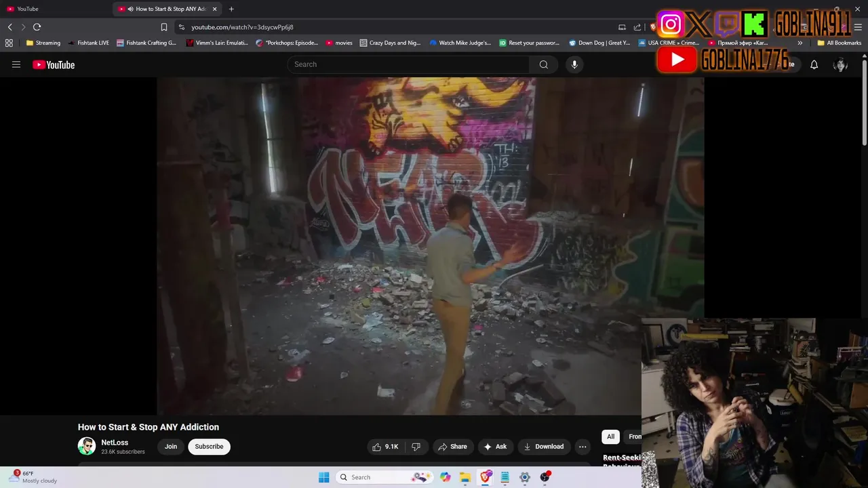This screenshot has height=488, width=868.
Task: Open File Explorer from taskbar
Action: point(465,477)
